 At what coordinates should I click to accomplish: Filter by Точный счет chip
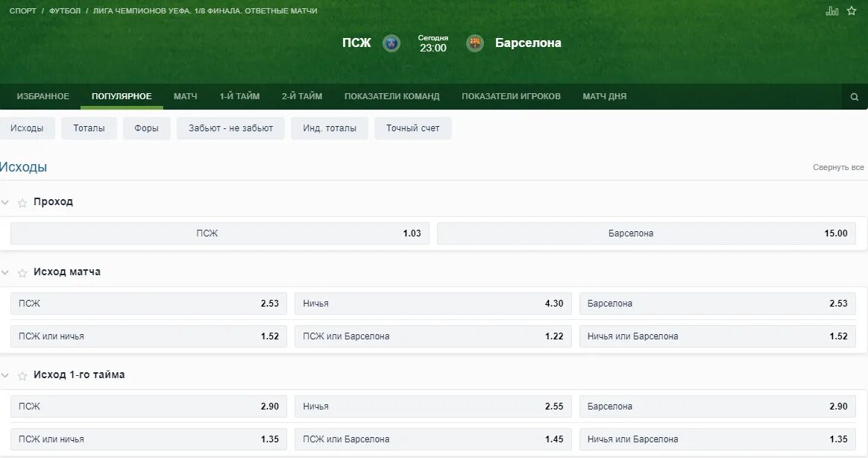(x=413, y=128)
